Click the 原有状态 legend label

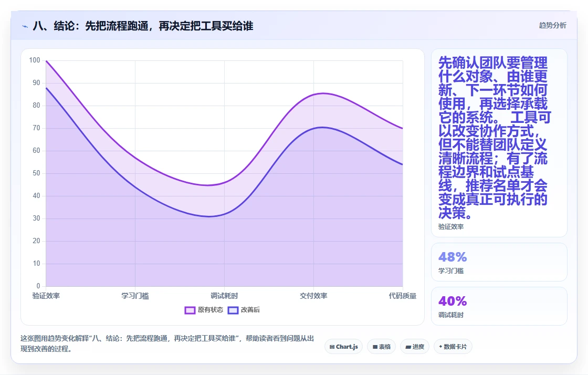pos(211,310)
